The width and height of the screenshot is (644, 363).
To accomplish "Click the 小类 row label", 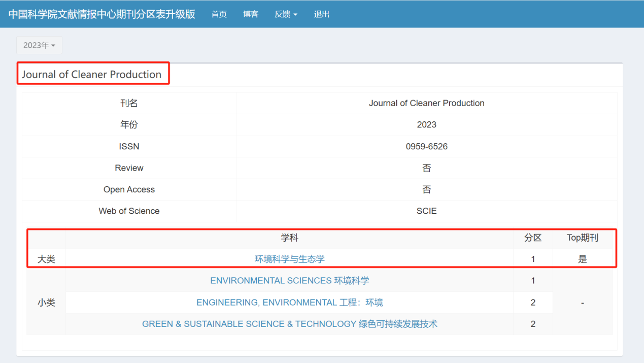I will pyautogui.click(x=46, y=303).
